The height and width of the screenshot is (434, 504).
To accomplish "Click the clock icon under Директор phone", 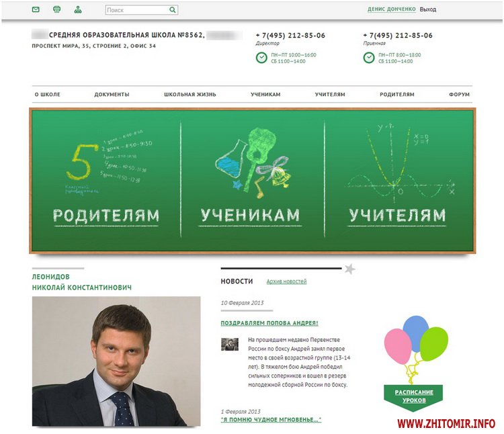I will pyautogui.click(x=261, y=58).
